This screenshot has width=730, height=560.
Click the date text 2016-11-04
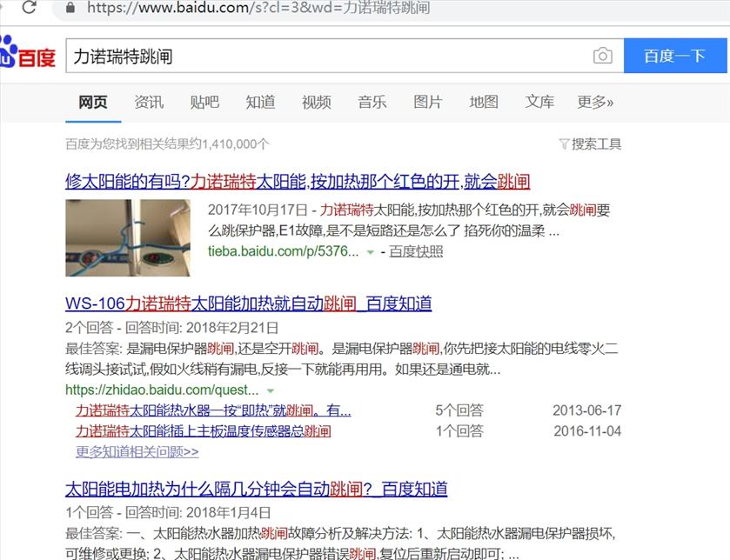tap(587, 431)
